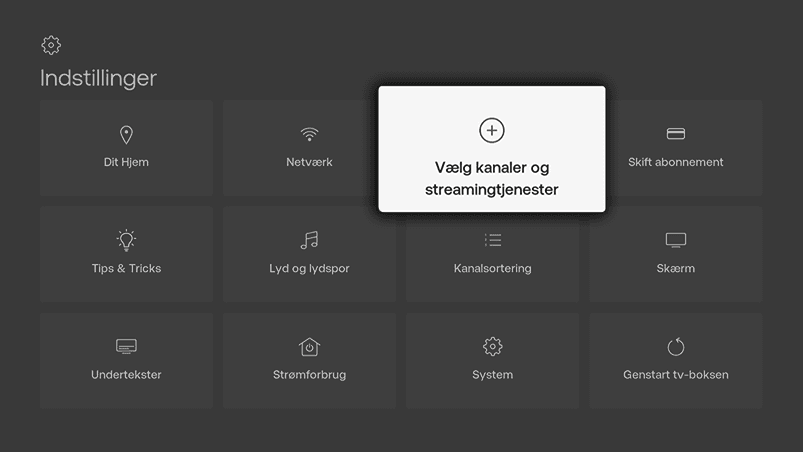The height and width of the screenshot is (452, 803).
Task: Select the Undertekster text label
Action: (x=126, y=375)
